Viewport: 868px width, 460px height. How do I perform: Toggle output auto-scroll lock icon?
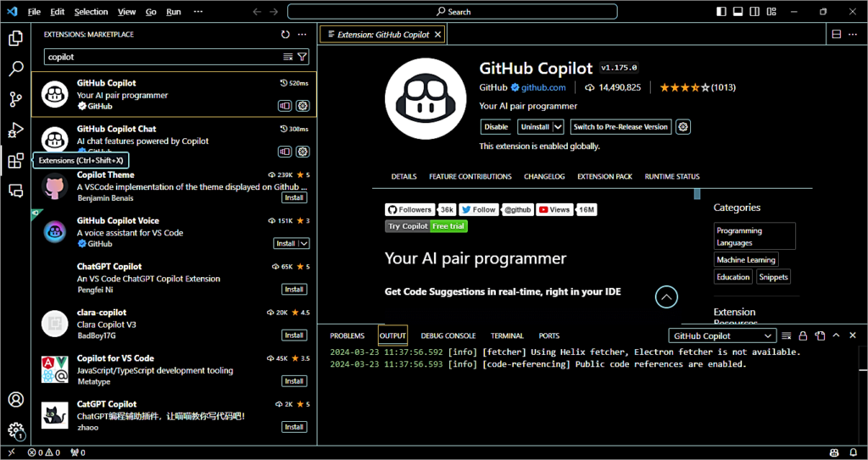(803, 335)
